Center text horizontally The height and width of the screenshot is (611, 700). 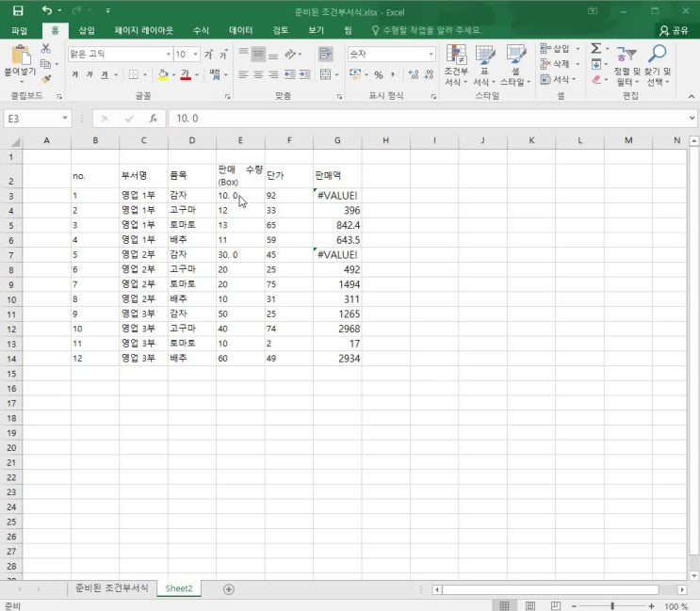point(258,74)
